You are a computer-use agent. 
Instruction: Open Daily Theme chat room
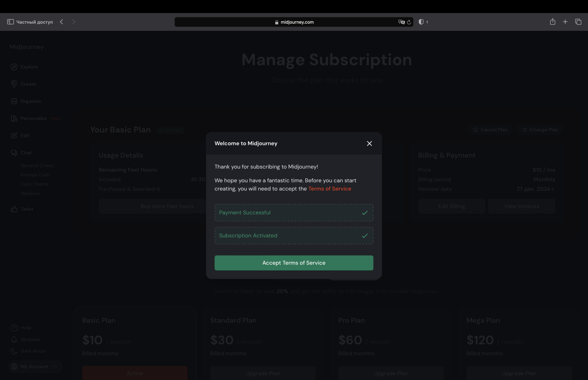(x=34, y=184)
